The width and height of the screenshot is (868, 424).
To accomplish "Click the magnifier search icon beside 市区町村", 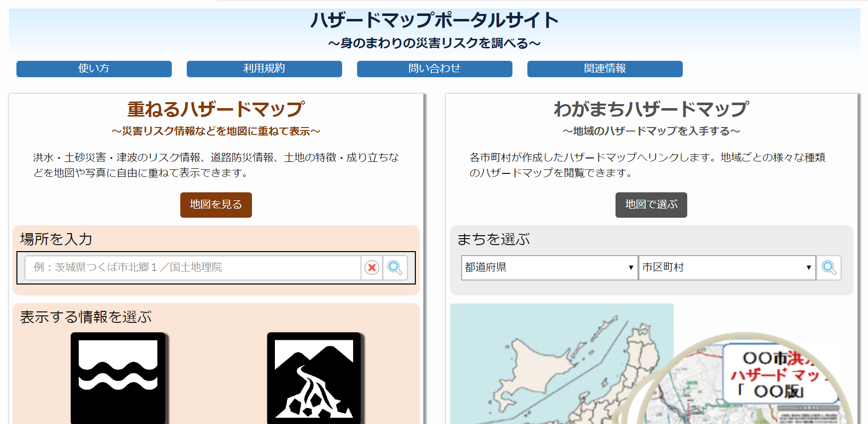I will [829, 268].
